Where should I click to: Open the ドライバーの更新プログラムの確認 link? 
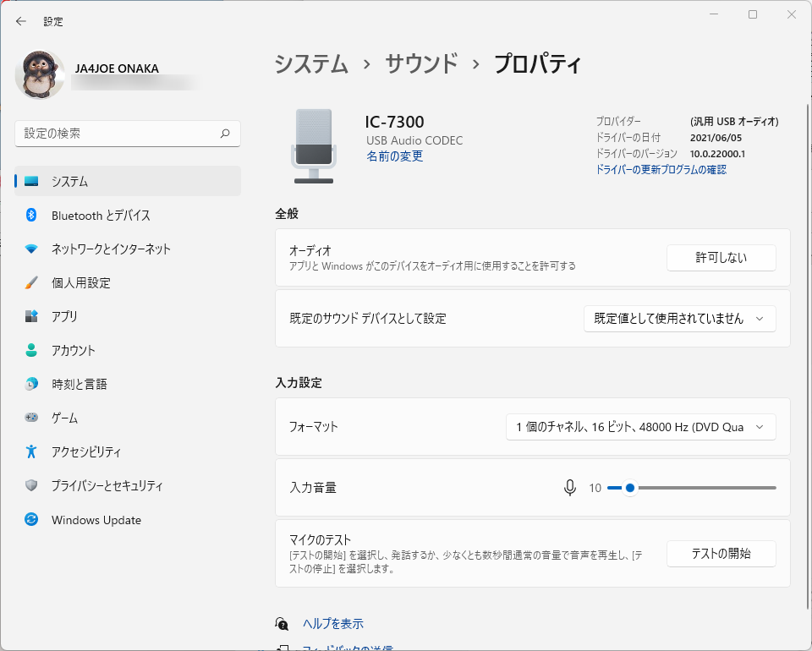(661, 170)
